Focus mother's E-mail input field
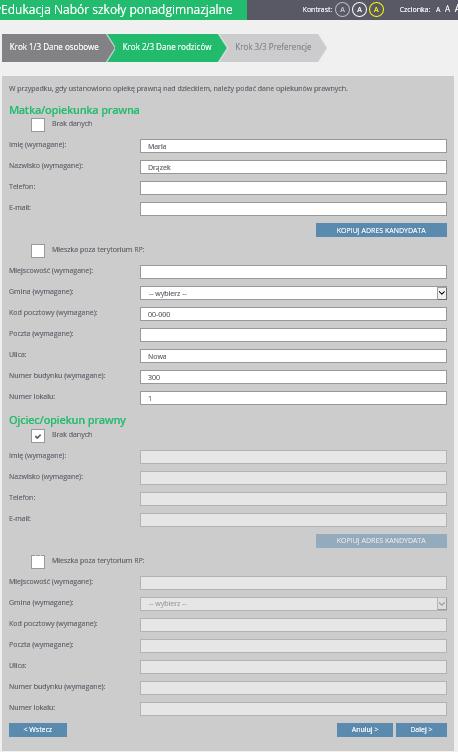This screenshot has width=458, height=752. 293,209
